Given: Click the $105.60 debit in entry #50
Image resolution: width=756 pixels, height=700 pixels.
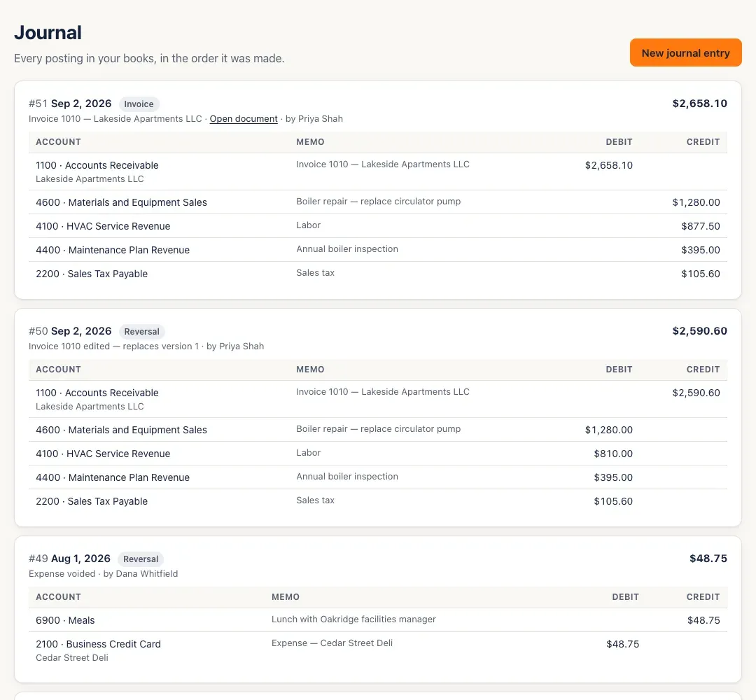Looking at the screenshot, I should (612, 501).
